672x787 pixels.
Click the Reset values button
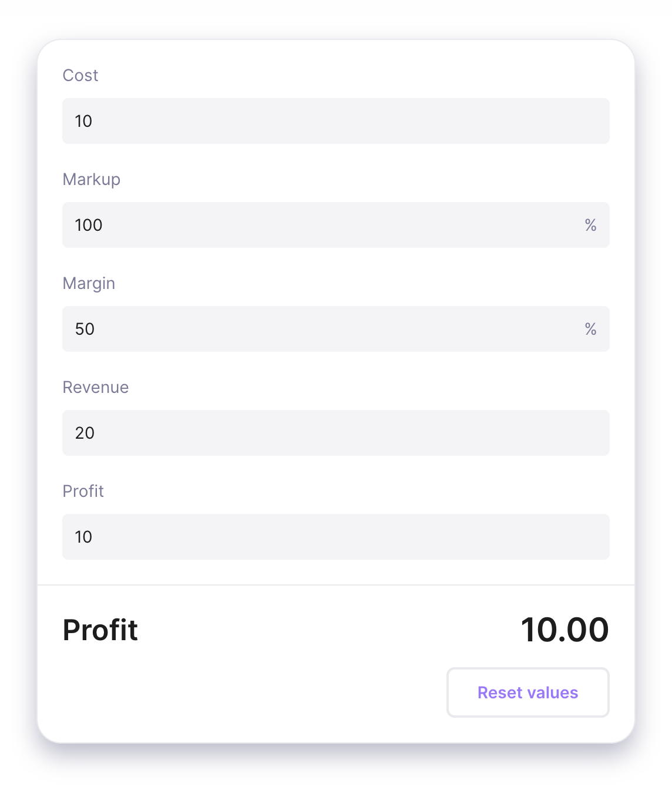(527, 692)
